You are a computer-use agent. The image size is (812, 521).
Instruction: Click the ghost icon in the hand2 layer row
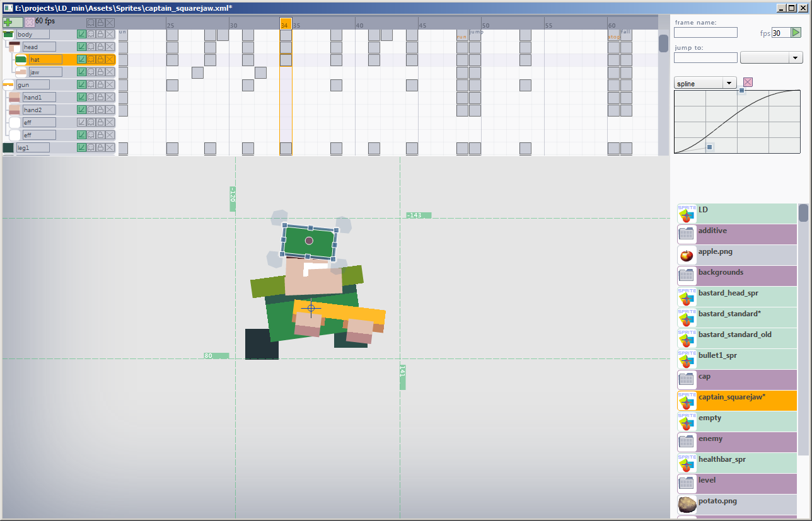coord(91,110)
